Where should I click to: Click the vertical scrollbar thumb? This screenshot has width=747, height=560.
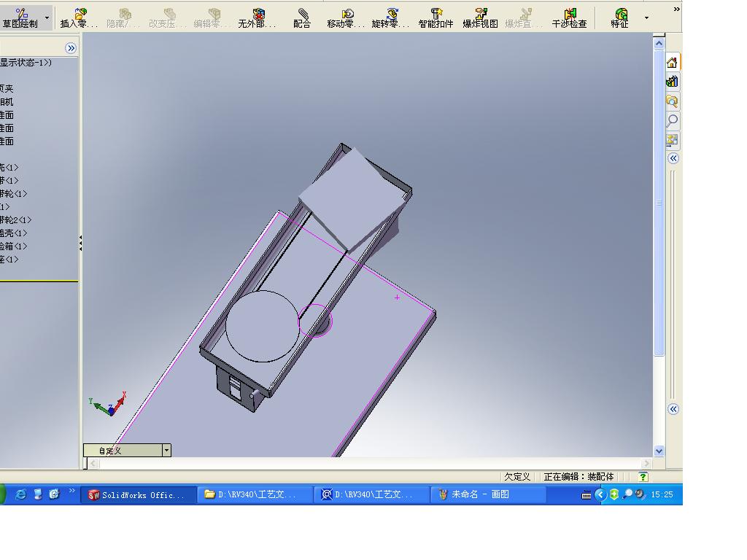click(659, 203)
